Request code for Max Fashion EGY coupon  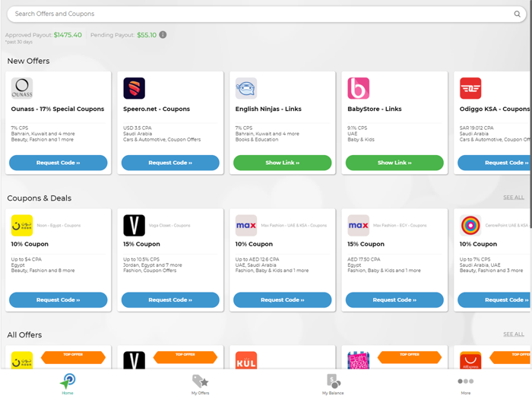(x=394, y=300)
